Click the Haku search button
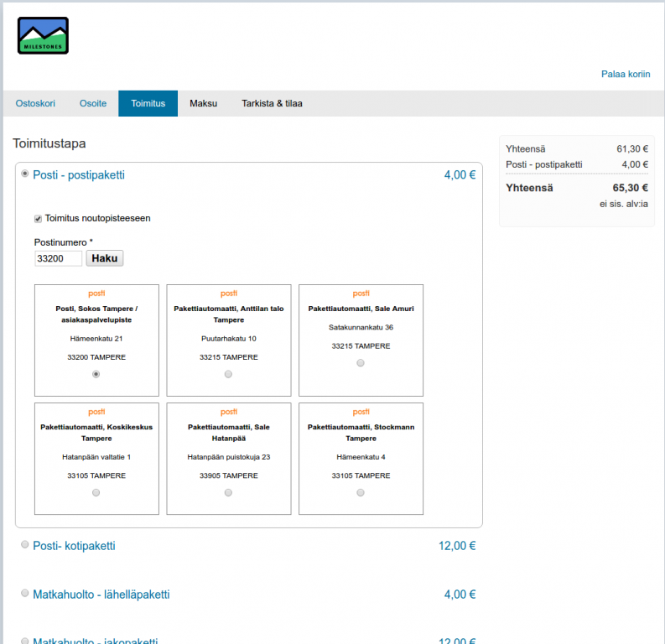This screenshot has width=665, height=644. tap(105, 258)
